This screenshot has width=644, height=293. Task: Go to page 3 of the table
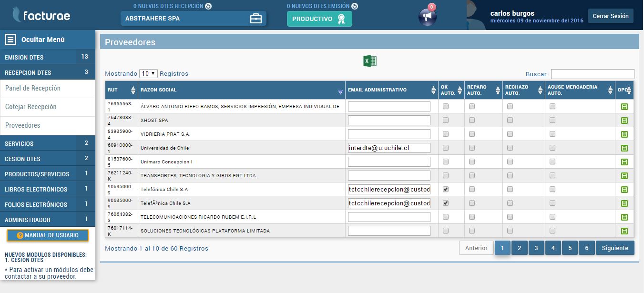click(536, 248)
